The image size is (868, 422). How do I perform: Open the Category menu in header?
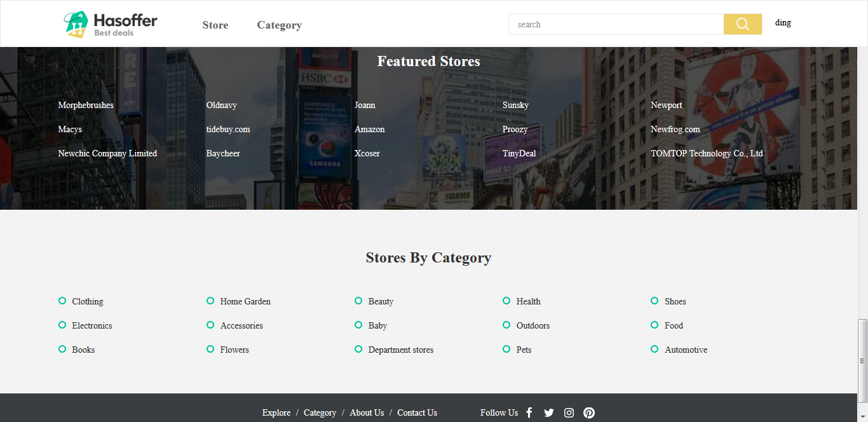280,25
